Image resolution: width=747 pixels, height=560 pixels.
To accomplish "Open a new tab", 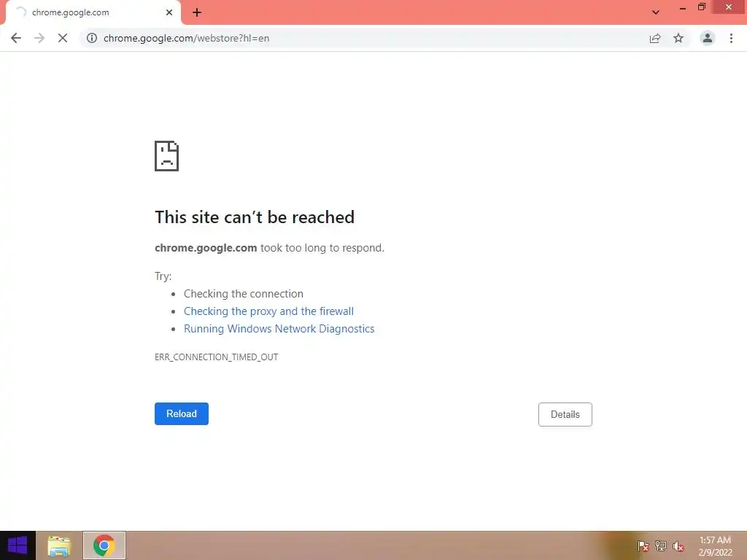I will [x=197, y=12].
